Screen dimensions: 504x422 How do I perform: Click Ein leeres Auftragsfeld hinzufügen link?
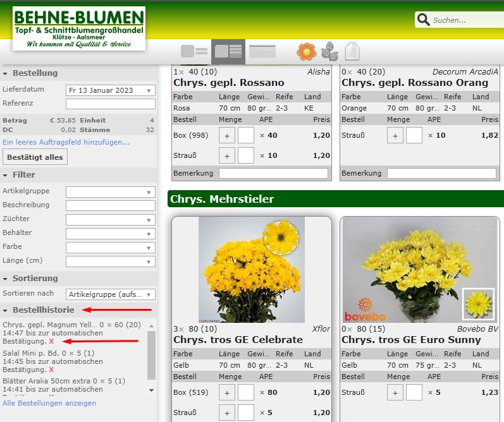pyautogui.click(x=66, y=142)
